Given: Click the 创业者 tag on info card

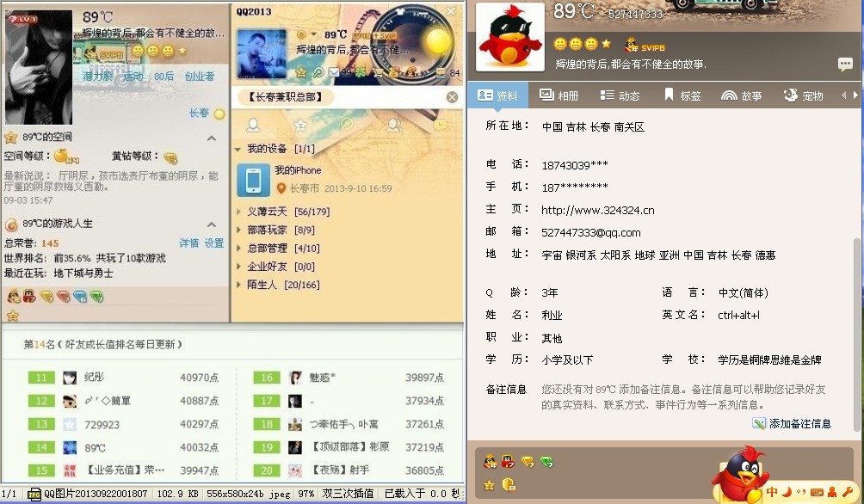Looking at the screenshot, I should (200, 77).
